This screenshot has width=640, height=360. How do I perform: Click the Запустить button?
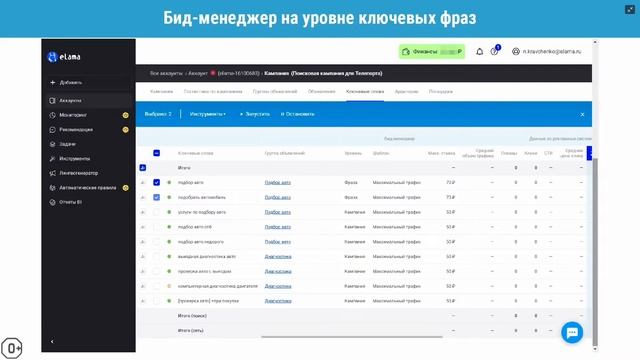click(255, 114)
